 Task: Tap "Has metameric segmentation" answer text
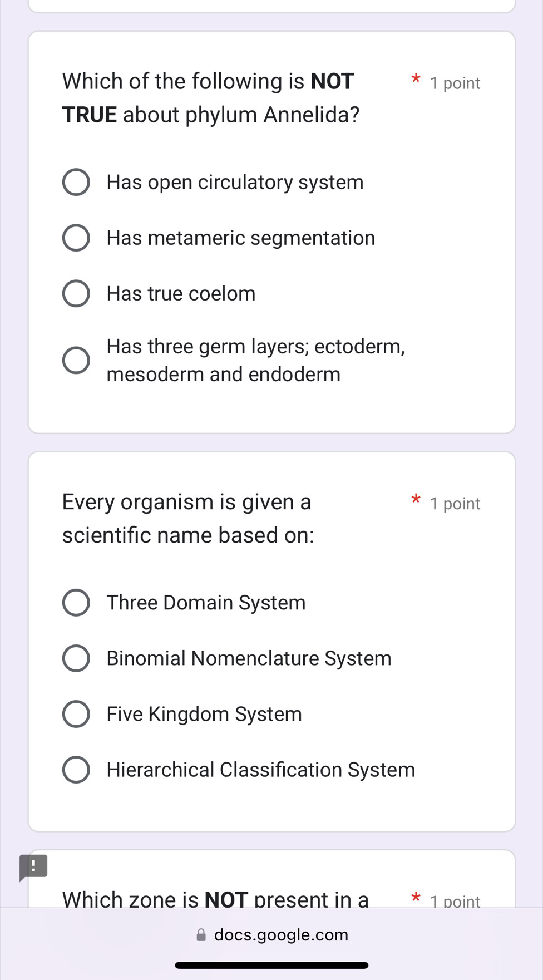pyautogui.click(x=240, y=238)
